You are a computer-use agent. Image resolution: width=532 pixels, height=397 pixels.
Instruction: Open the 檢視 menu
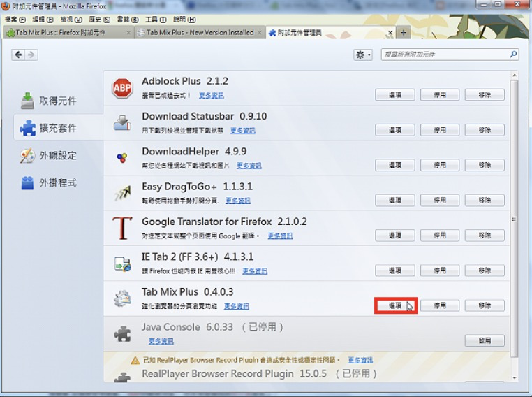[71, 20]
